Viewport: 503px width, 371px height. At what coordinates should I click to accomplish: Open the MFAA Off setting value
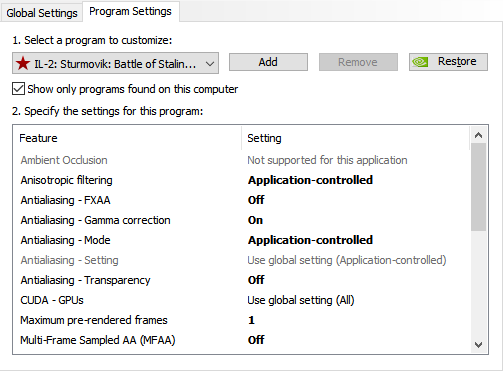(x=256, y=340)
